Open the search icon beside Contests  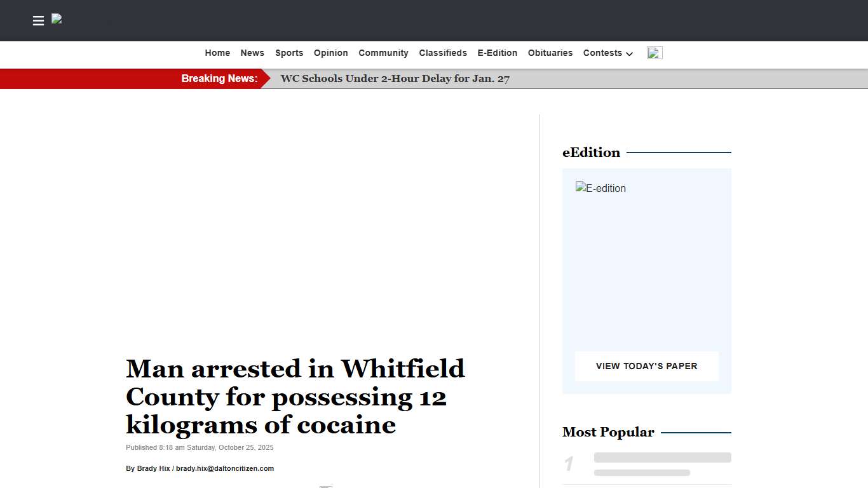[x=654, y=52]
